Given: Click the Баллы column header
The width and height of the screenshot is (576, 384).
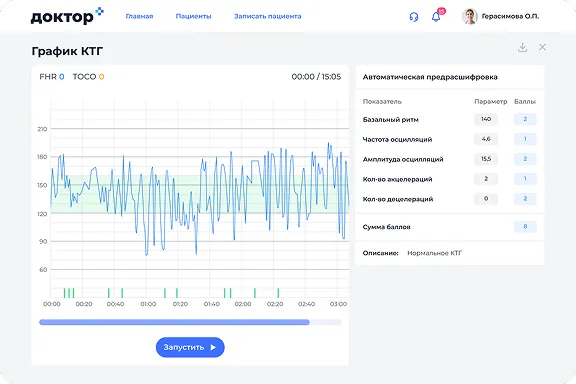Looking at the screenshot, I should pos(525,101).
